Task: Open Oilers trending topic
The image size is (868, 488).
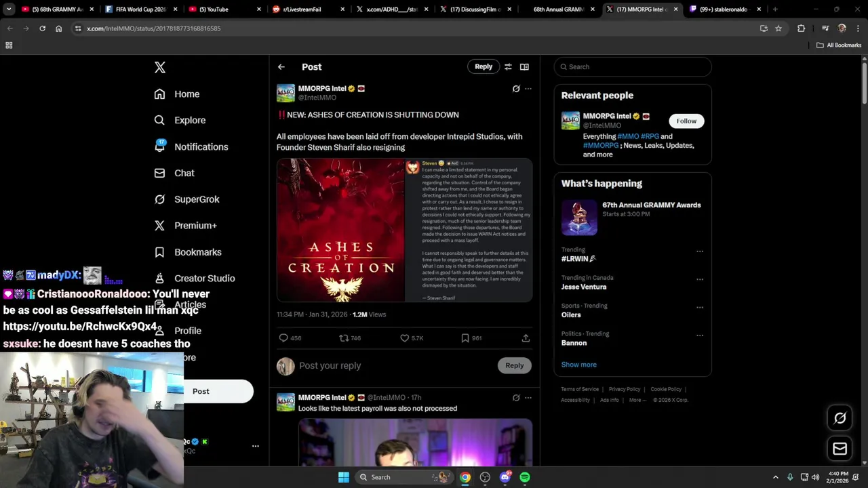Action: [571, 314]
